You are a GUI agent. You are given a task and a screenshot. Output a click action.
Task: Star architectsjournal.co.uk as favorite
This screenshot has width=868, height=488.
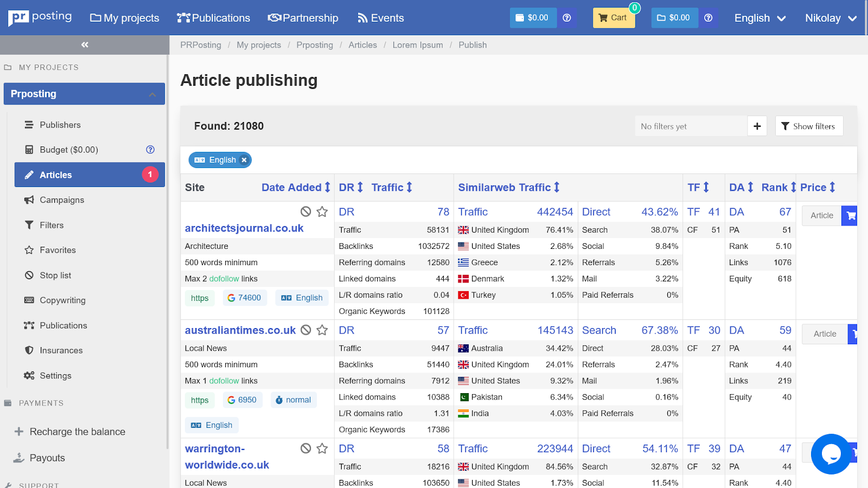(x=322, y=211)
